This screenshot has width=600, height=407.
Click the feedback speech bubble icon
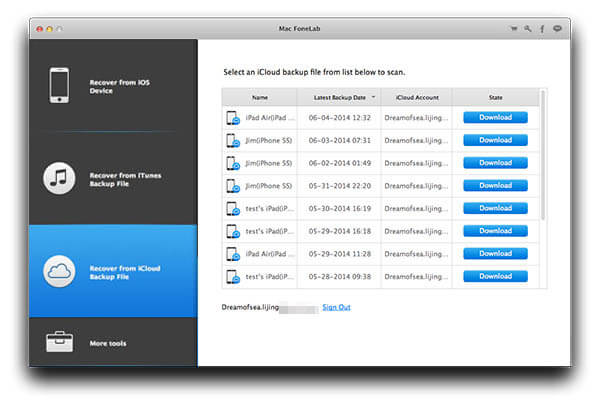click(x=556, y=30)
